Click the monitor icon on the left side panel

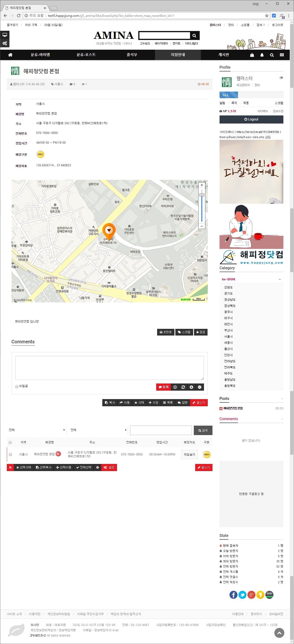pyautogui.click(x=5, y=35)
